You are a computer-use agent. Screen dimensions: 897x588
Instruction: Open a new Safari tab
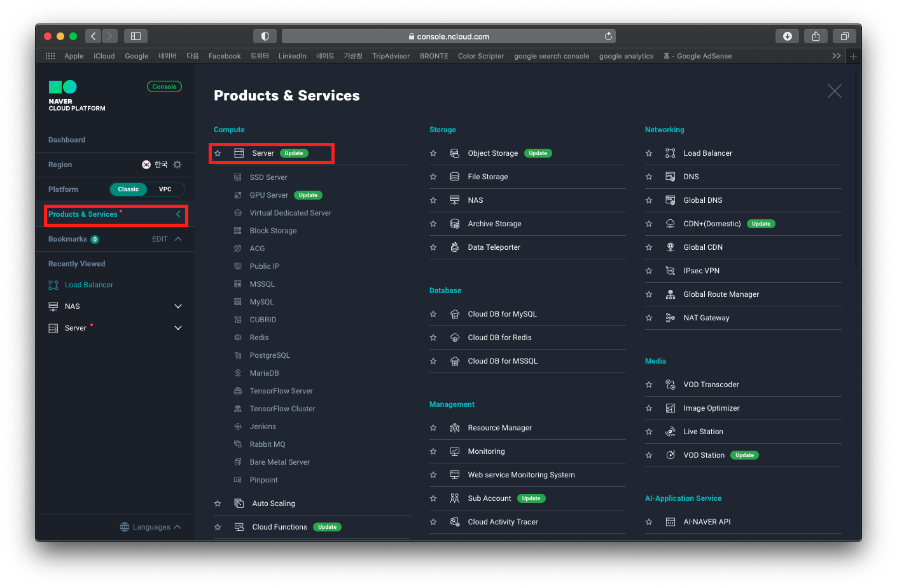(x=854, y=56)
